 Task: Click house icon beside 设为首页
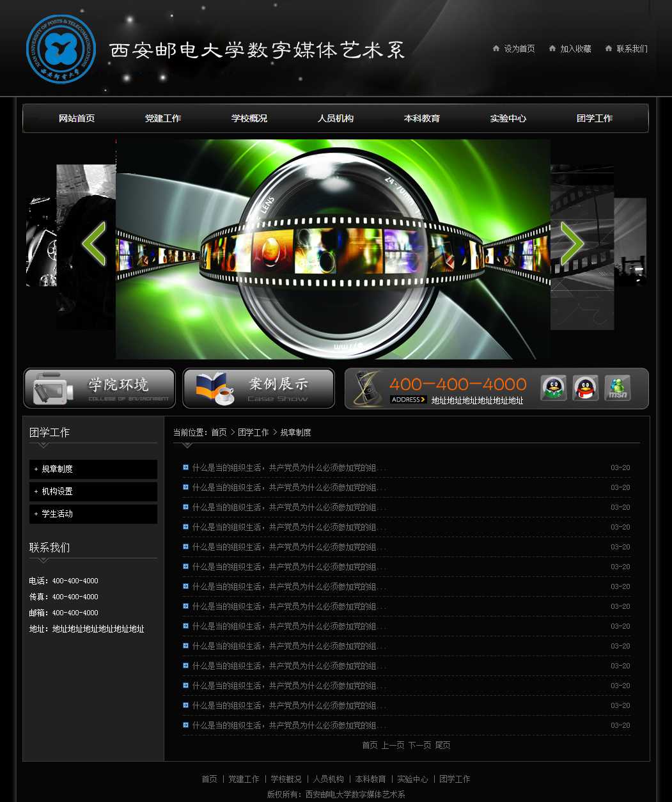pyautogui.click(x=496, y=49)
